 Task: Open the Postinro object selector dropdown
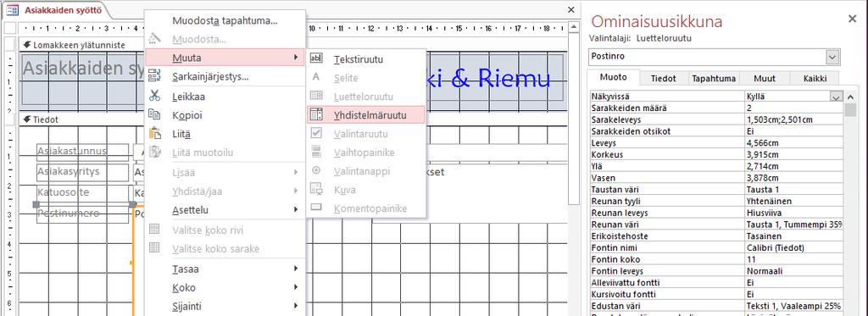click(832, 57)
